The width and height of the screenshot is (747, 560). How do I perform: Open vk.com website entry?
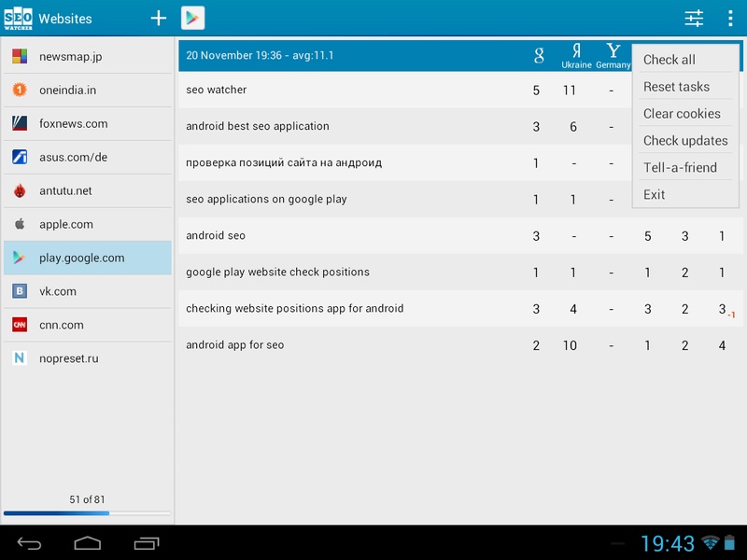click(88, 291)
